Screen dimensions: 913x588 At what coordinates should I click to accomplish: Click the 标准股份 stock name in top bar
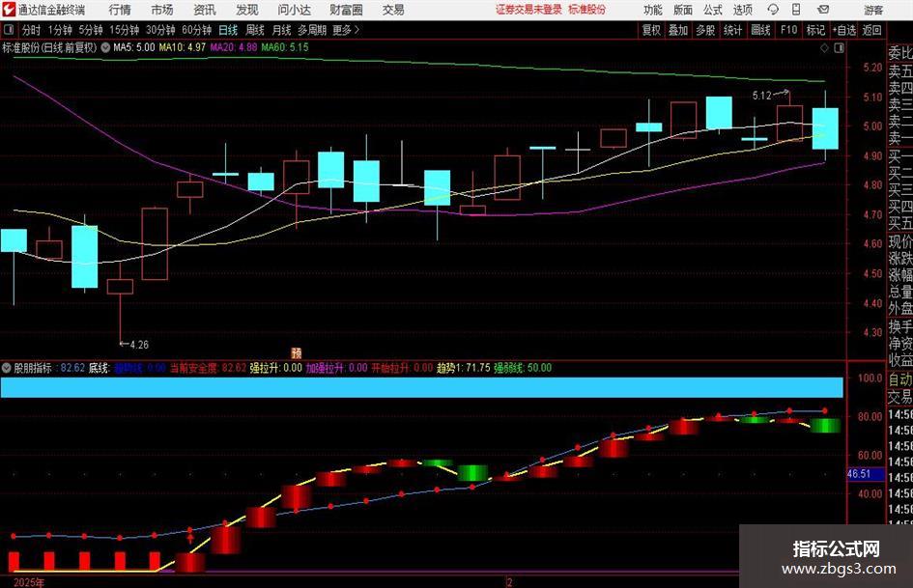[x=587, y=10]
